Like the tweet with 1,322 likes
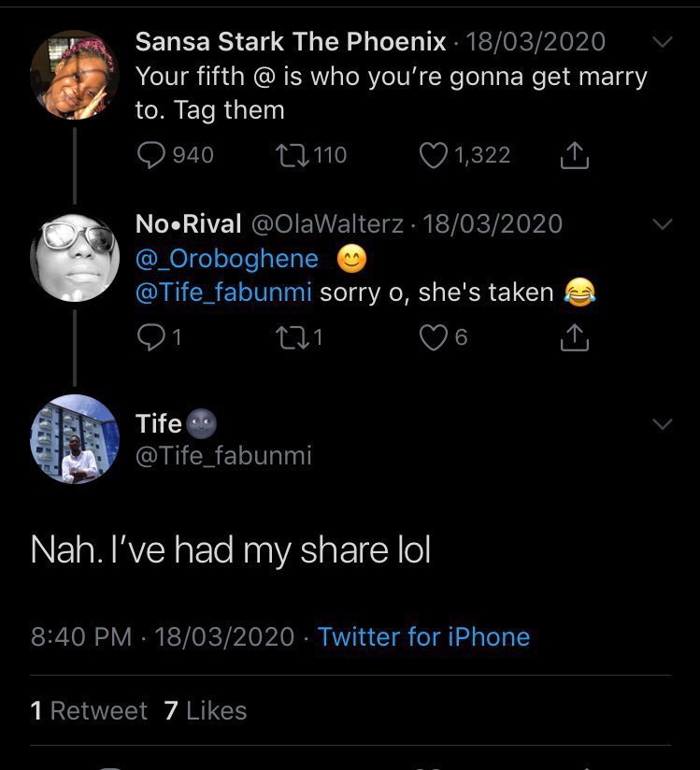This screenshot has width=700, height=770. (x=433, y=155)
